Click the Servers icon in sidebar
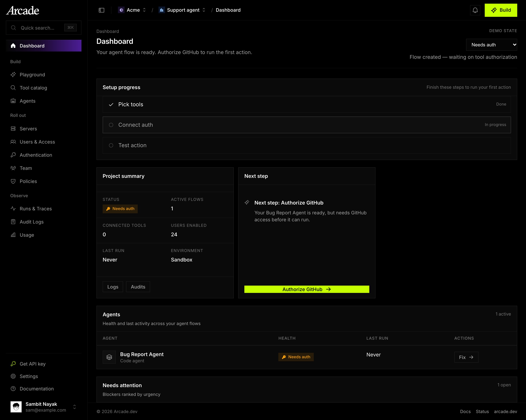This screenshot has width=526, height=420. tap(13, 129)
